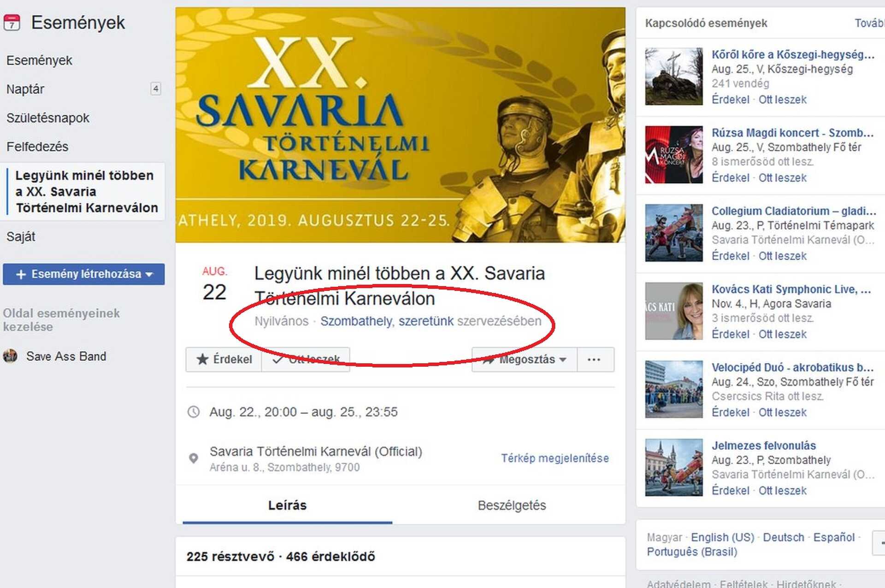Click the Események calendar icon
The width and height of the screenshot is (885, 588).
coord(12,22)
